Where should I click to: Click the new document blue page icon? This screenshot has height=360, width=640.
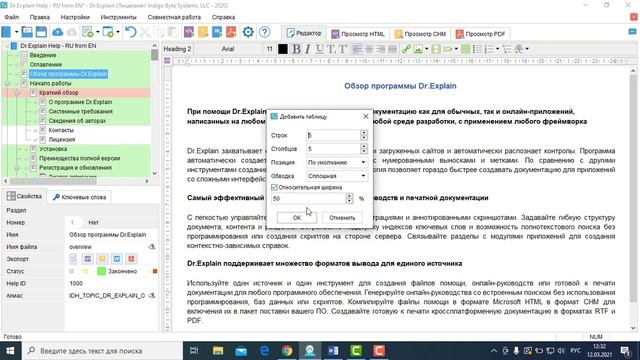click(7, 32)
